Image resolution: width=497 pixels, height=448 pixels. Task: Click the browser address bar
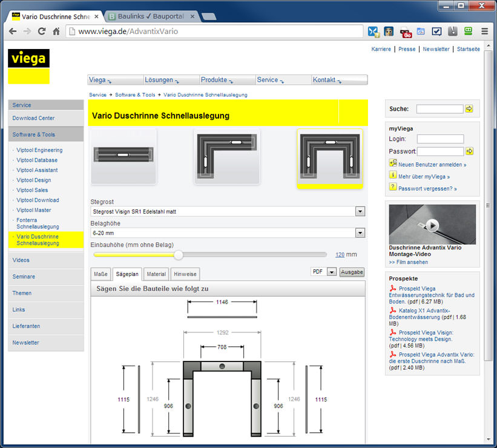(214, 31)
